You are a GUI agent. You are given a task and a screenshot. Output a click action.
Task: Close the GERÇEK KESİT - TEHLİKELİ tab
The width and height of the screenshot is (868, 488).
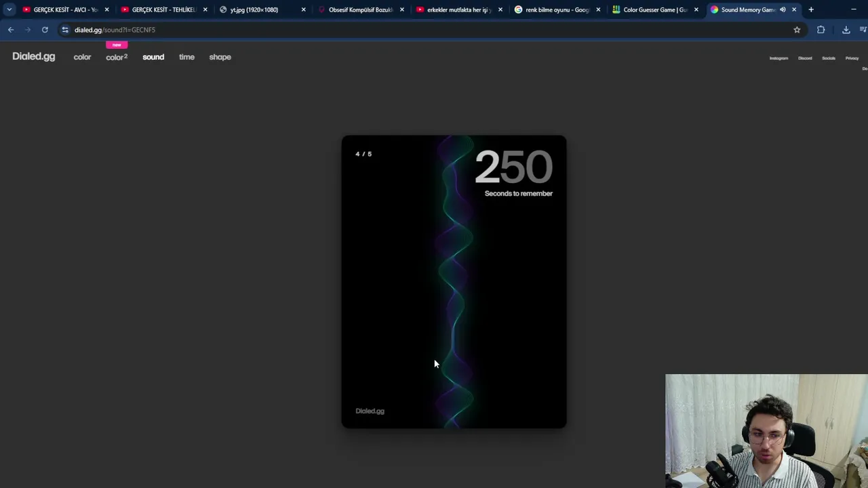point(205,9)
